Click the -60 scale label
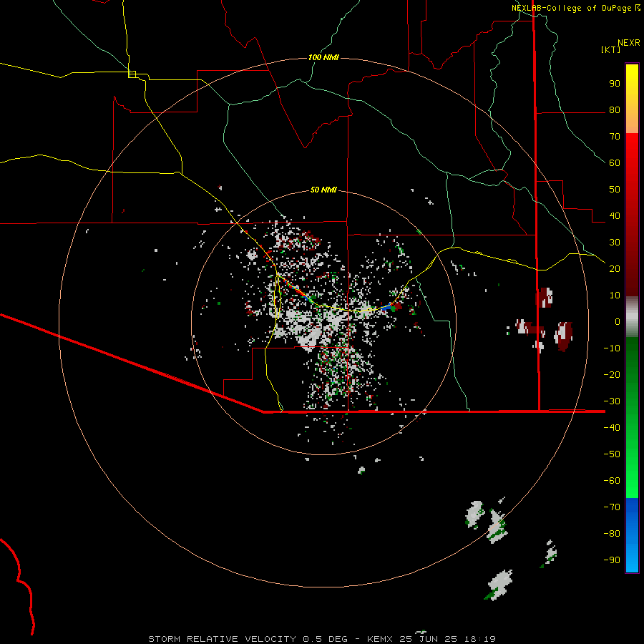This screenshot has height=644, width=644. click(612, 481)
